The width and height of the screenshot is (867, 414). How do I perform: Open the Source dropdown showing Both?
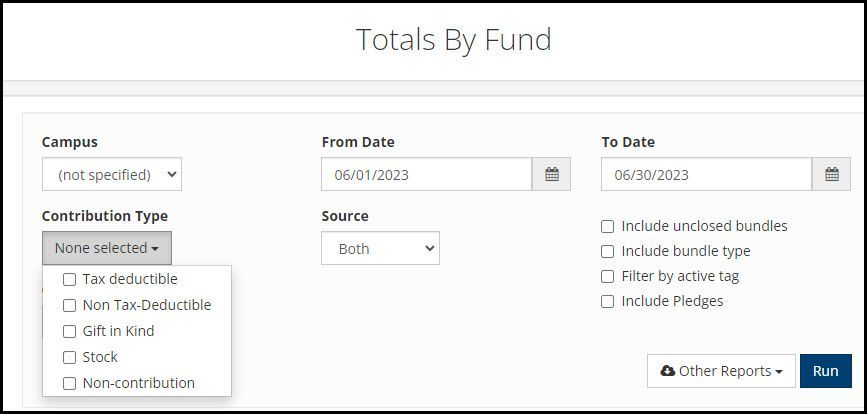pos(380,248)
